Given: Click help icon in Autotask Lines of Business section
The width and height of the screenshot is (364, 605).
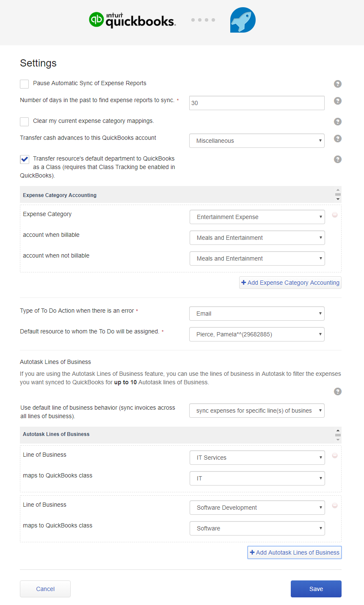Looking at the screenshot, I should pyautogui.click(x=337, y=391).
